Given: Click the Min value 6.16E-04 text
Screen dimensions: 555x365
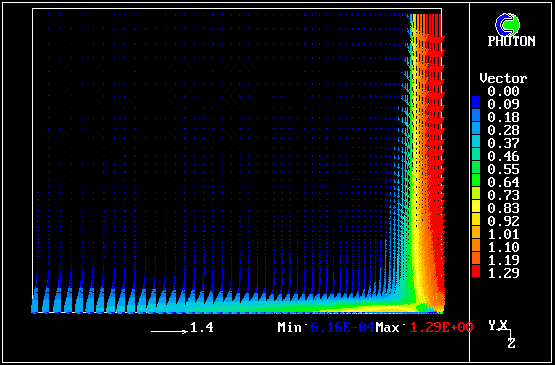Looking at the screenshot, I should [342, 327].
